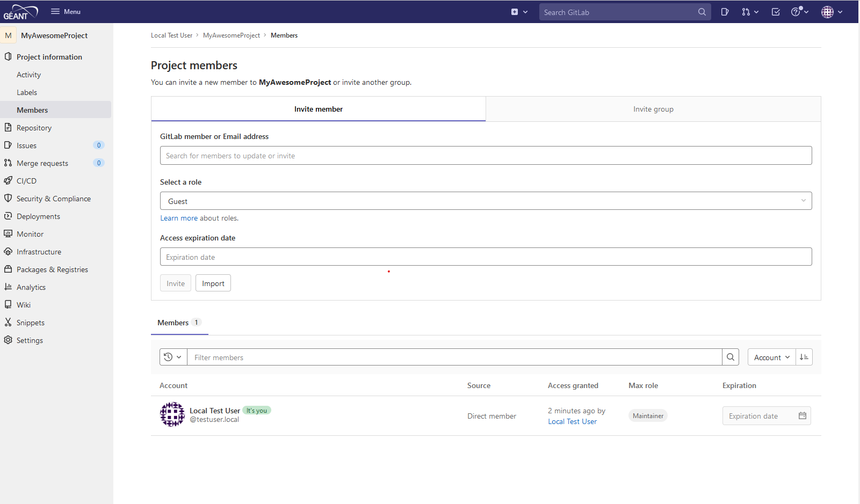Open the calendar icon in member expiration field
Image resolution: width=860 pixels, height=504 pixels.
click(x=803, y=415)
